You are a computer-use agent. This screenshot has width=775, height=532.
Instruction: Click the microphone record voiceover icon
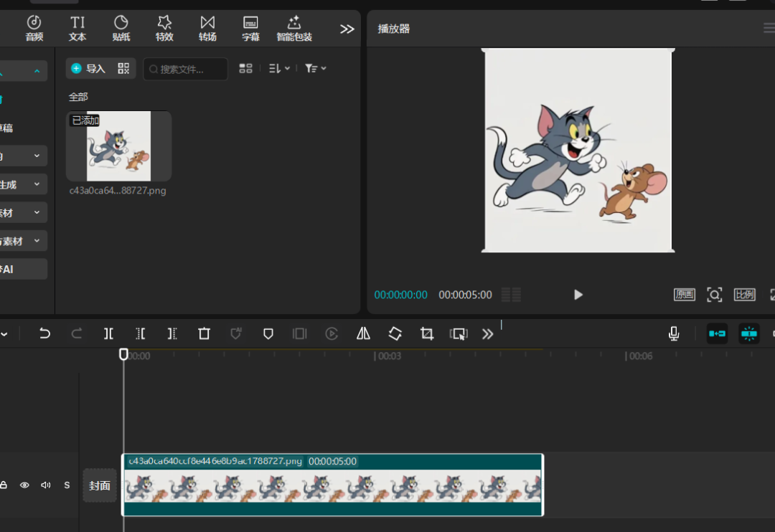[674, 333]
